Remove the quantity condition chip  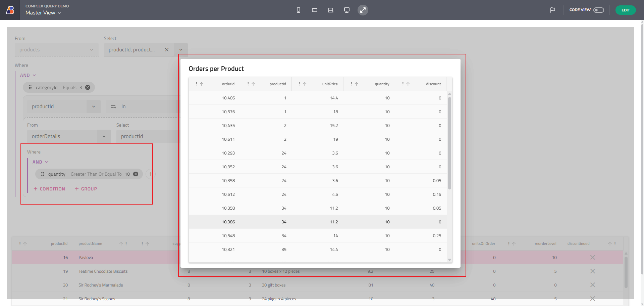pyautogui.click(x=136, y=174)
